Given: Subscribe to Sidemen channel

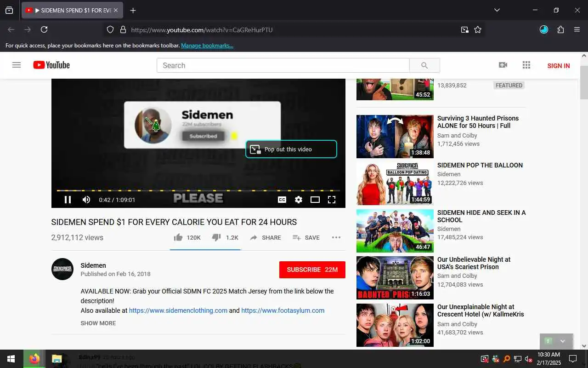Looking at the screenshot, I should pyautogui.click(x=312, y=270).
